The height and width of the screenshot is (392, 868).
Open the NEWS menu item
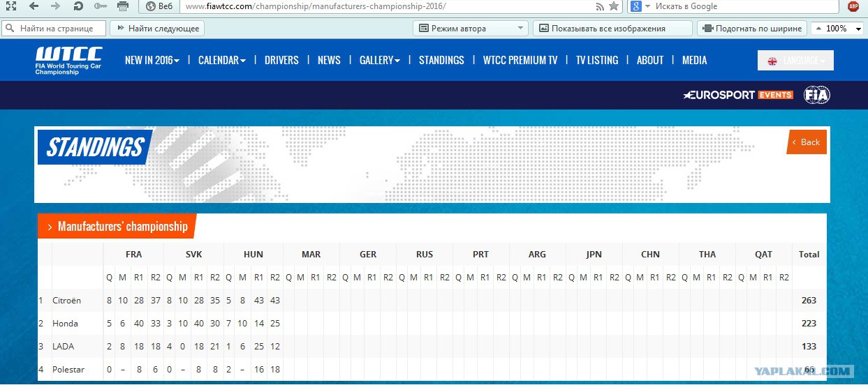(x=329, y=60)
